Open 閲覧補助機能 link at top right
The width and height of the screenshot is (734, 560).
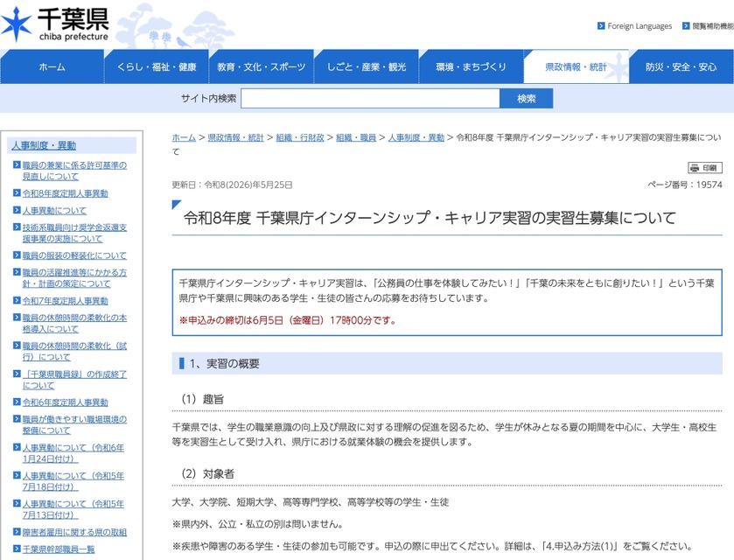[x=713, y=26]
